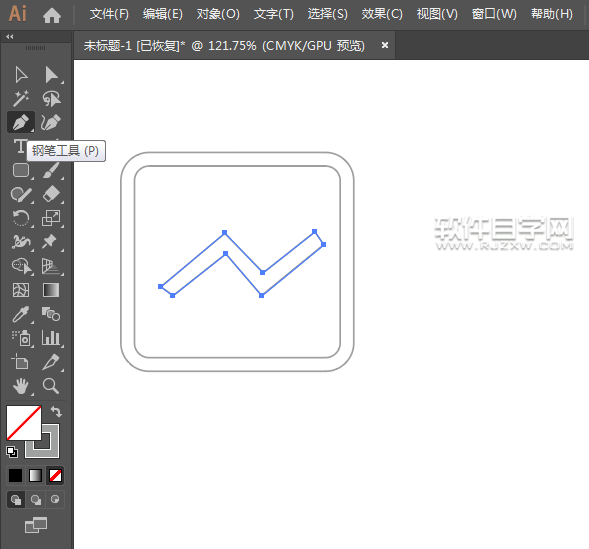
Task: Select the Eyedropper tool
Action: [21, 314]
